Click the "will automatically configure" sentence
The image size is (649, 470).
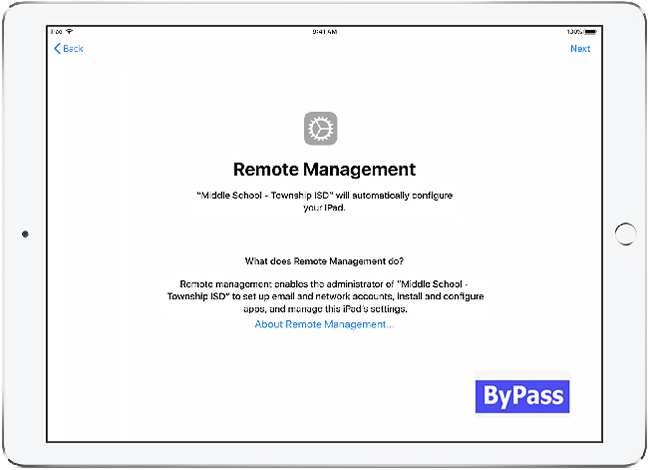(324, 201)
